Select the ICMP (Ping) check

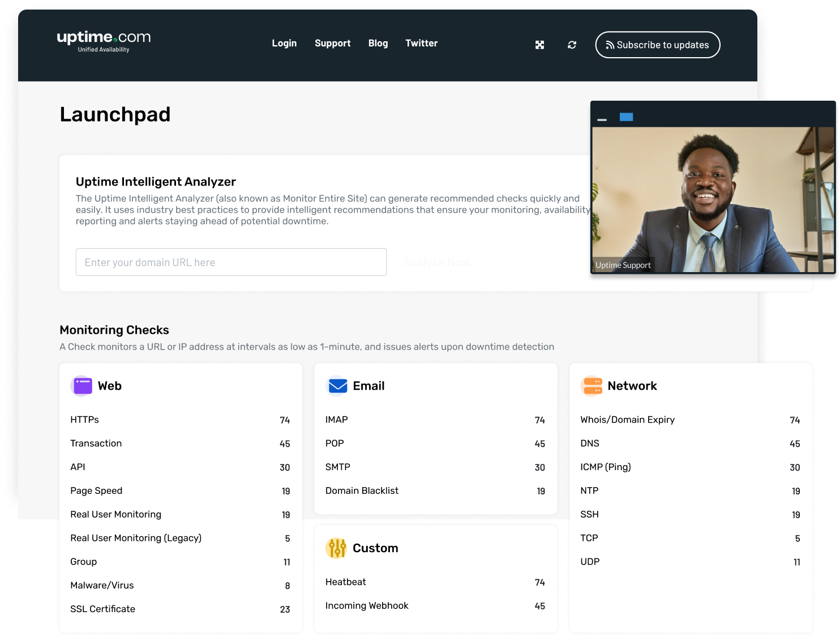[691, 467]
